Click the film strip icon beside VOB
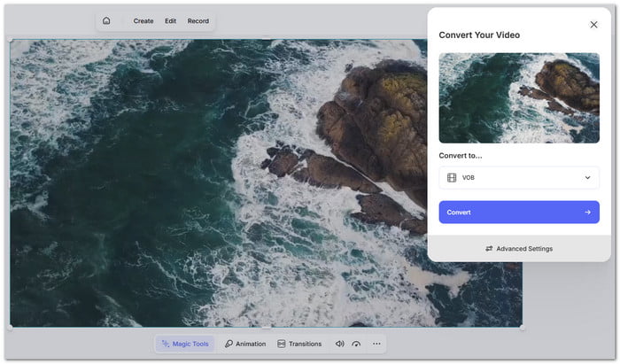The height and width of the screenshot is (364, 620). (x=452, y=178)
